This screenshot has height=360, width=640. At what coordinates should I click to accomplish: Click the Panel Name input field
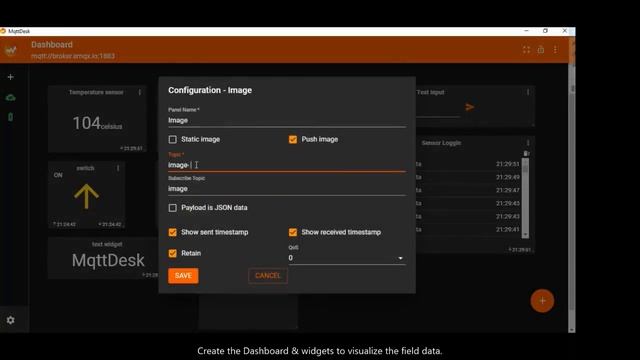pos(287,120)
